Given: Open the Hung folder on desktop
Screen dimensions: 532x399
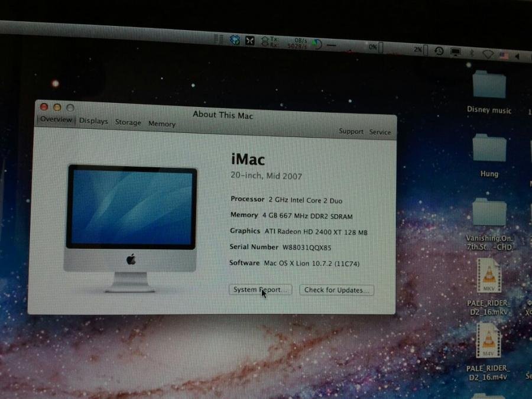Looking at the screenshot, I should tap(489, 151).
